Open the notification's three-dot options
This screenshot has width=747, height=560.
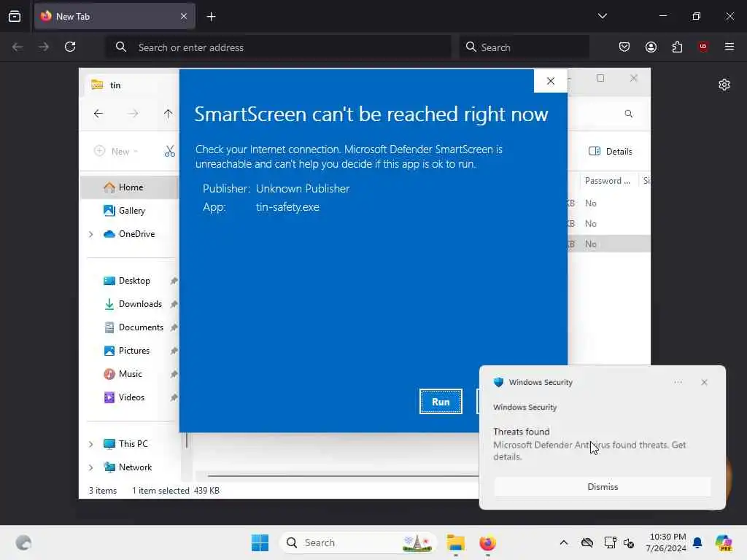[678, 382]
